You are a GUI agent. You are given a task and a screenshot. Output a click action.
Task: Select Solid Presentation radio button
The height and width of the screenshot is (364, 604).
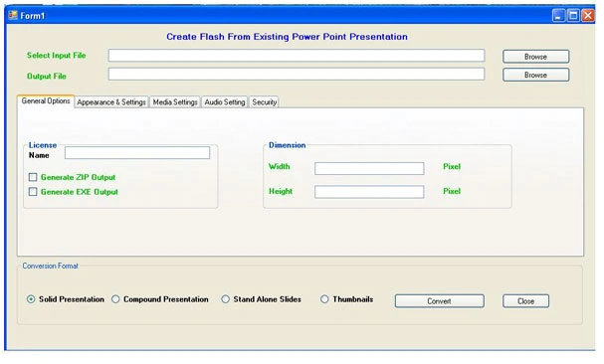coord(31,299)
